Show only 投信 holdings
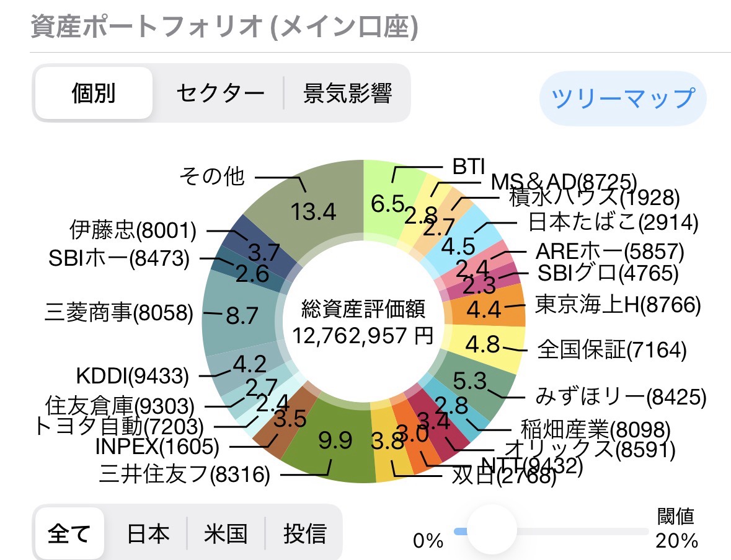The width and height of the screenshot is (731, 560). tap(304, 533)
